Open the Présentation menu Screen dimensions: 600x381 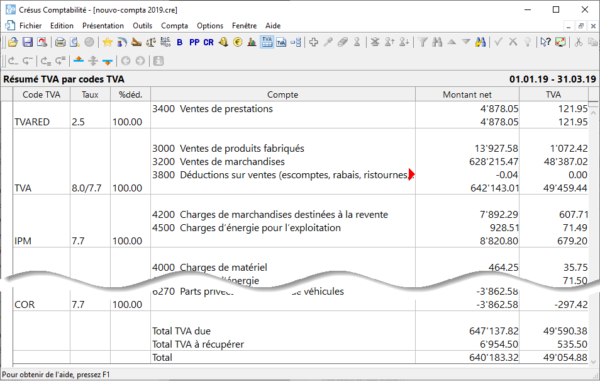coord(103,26)
